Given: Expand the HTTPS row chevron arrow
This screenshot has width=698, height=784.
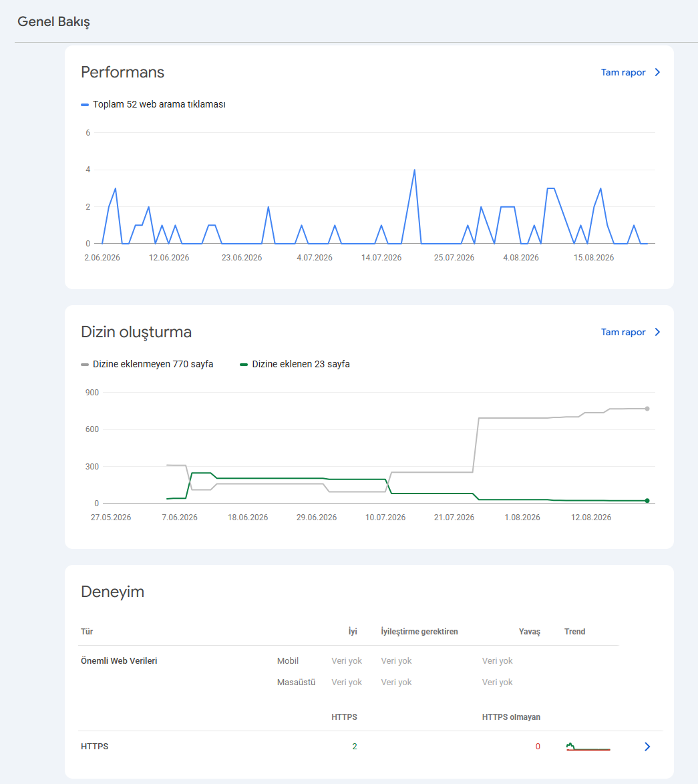Looking at the screenshot, I should point(647,747).
